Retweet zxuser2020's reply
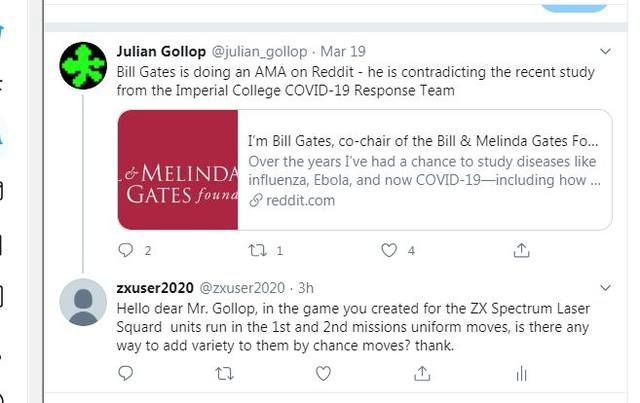 click(x=224, y=373)
